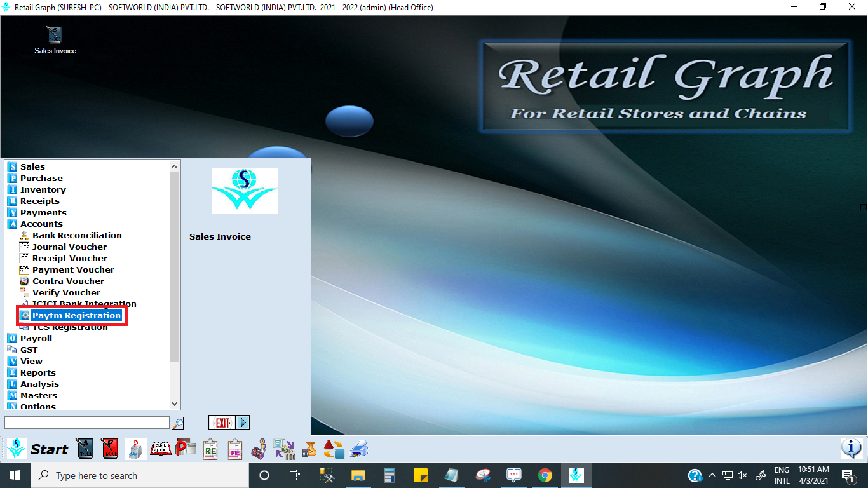Open the Windows Start menu
The image size is (868, 488).
pos(15,475)
